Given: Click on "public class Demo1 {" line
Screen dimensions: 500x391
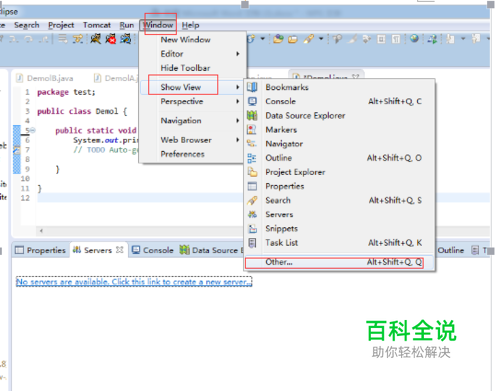Looking at the screenshot, I should 82,111.
